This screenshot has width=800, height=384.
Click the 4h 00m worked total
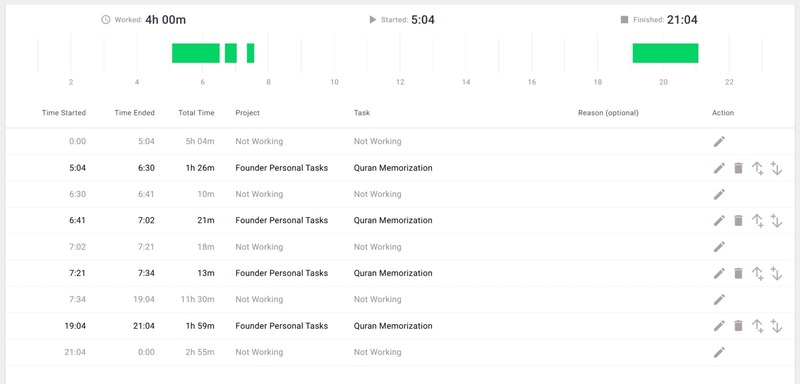(165, 20)
